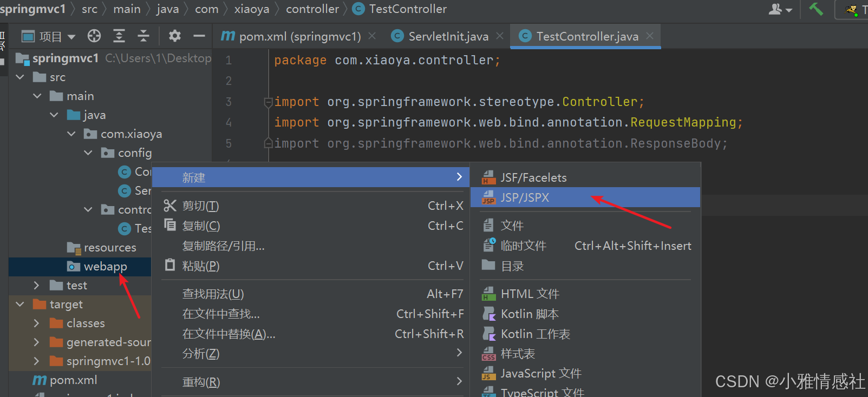The height and width of the screenshot is (397, 868).
Task: Expand the springmvc1-1.0 folder arrow
Action: click(x=37, y=361)
